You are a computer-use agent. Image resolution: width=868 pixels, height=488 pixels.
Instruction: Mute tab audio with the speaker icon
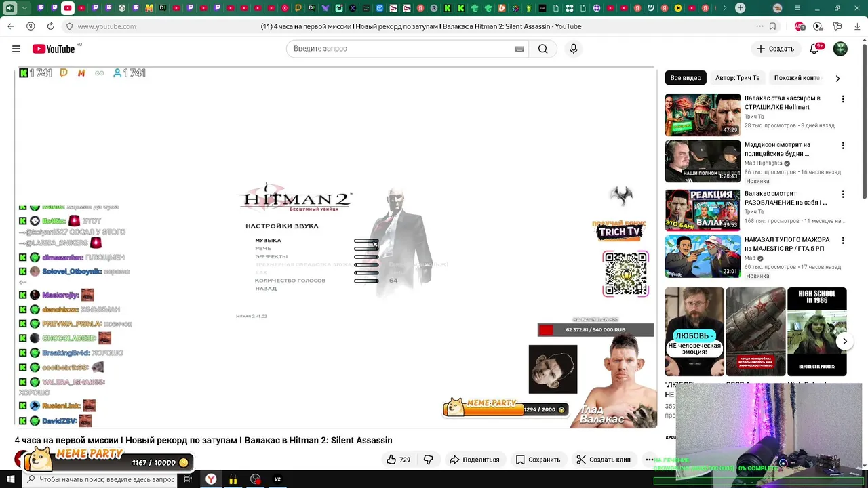tap(10, 8)
